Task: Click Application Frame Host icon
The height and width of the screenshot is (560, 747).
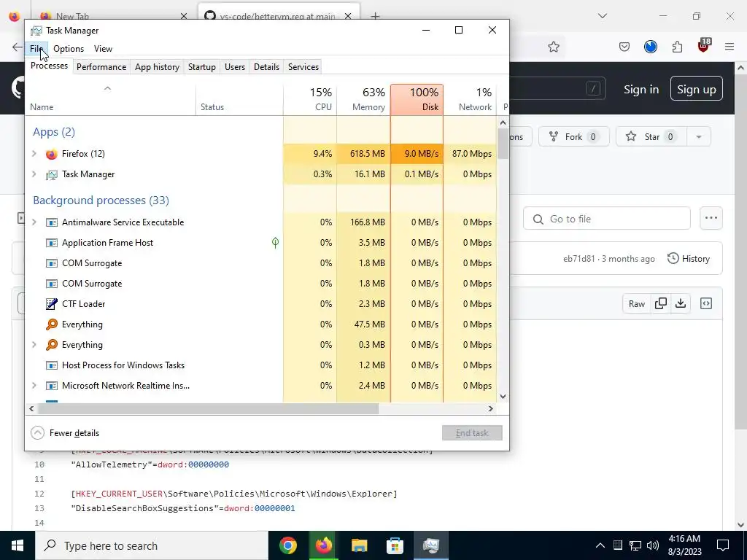Action: [x=52, y=243]
